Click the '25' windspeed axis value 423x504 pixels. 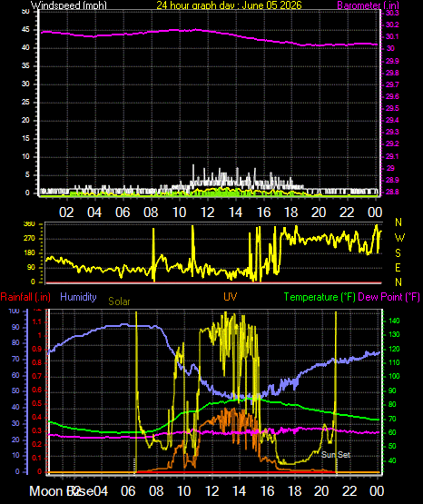[x=25, y=103]
